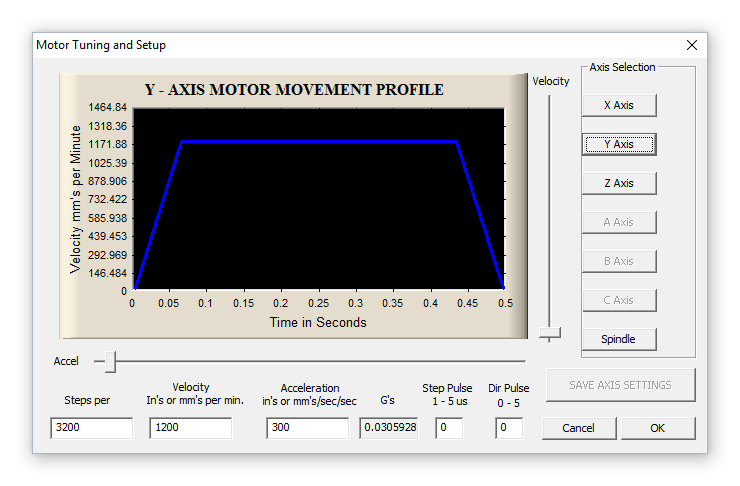Click the 585.938 velocity axis value

(x=108, y=218)
